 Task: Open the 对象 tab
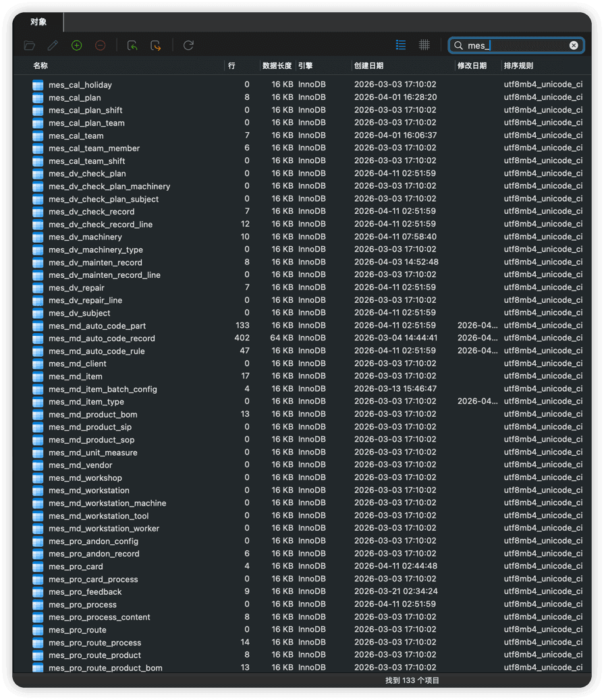click(38, 22)
